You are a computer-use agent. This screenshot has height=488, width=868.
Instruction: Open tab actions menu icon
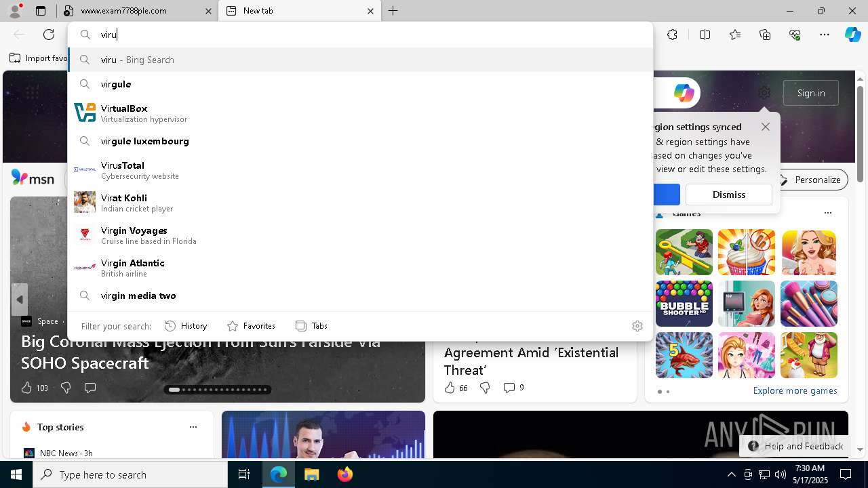point(41,11)
